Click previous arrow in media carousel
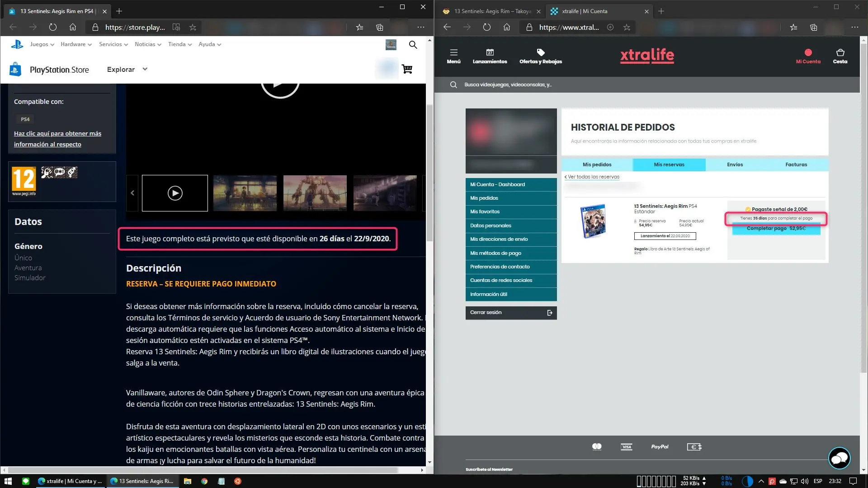This screenshot has width=868, height=488. pyautogui.click(x=132, y=193)
